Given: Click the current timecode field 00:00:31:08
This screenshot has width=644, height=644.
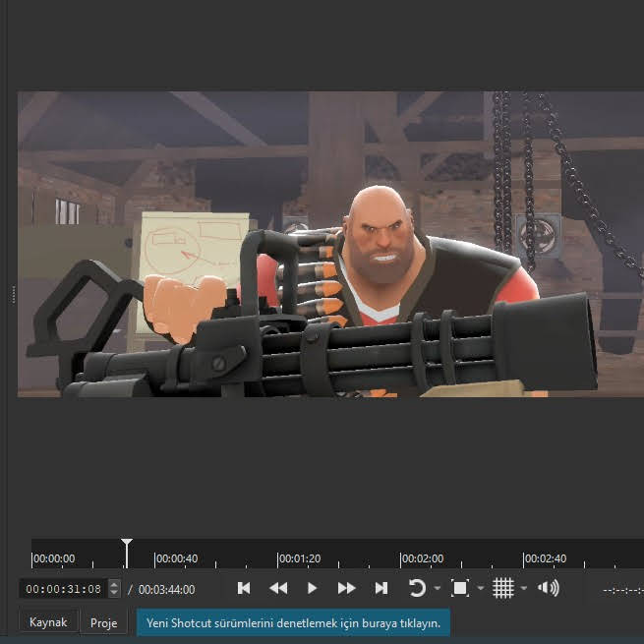Looking at the screenshot, I should click(63, 589).
